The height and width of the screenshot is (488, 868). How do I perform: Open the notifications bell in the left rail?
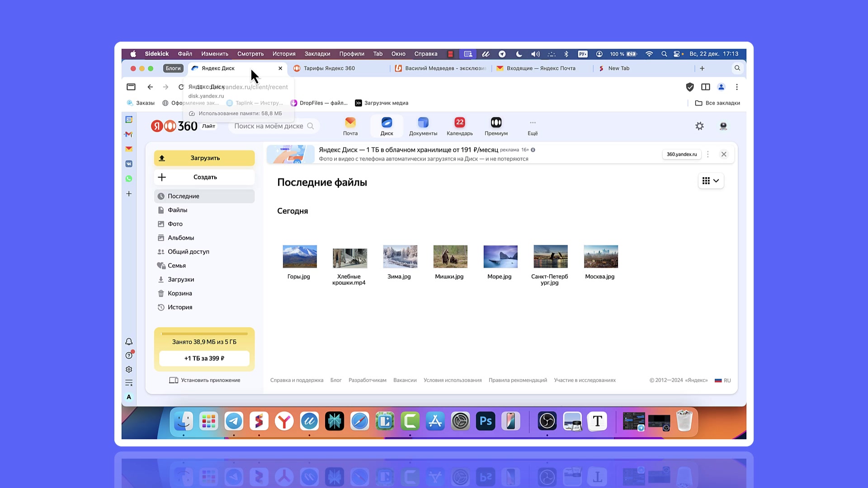pos(129,342)
